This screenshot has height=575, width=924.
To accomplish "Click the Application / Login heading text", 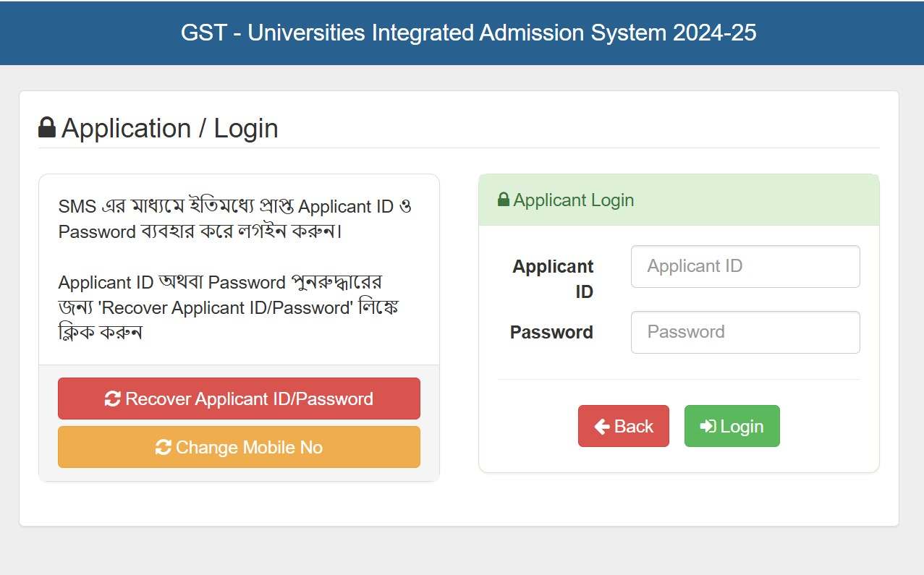I will (x=171, y=128).
